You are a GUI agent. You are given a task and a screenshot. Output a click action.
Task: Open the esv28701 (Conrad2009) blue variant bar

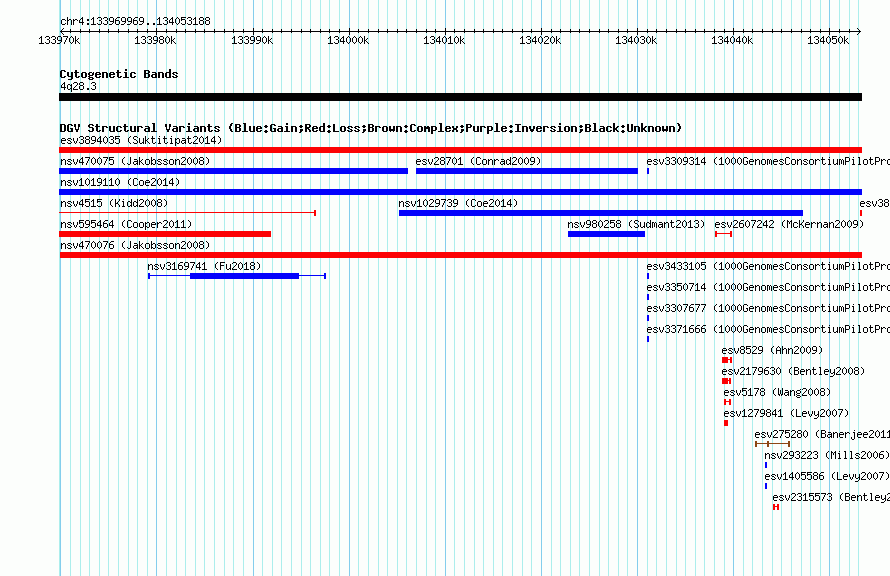click(527, 171)
